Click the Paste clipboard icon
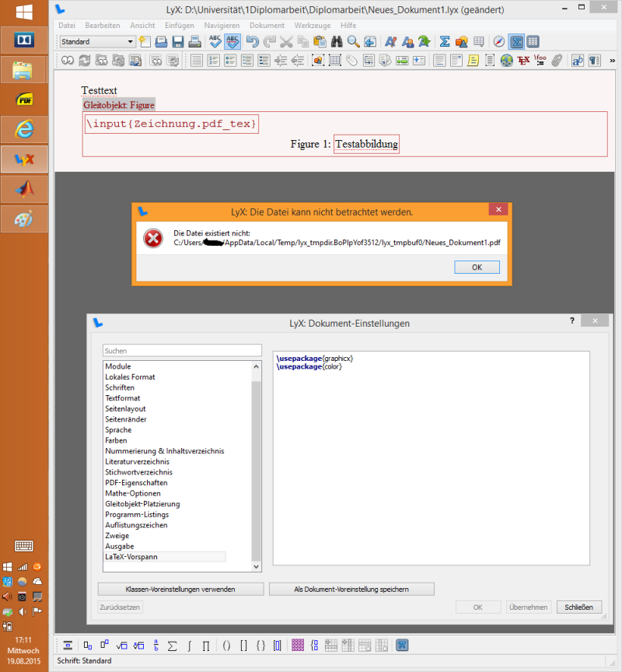622x672 pixels. pos(320,41)
